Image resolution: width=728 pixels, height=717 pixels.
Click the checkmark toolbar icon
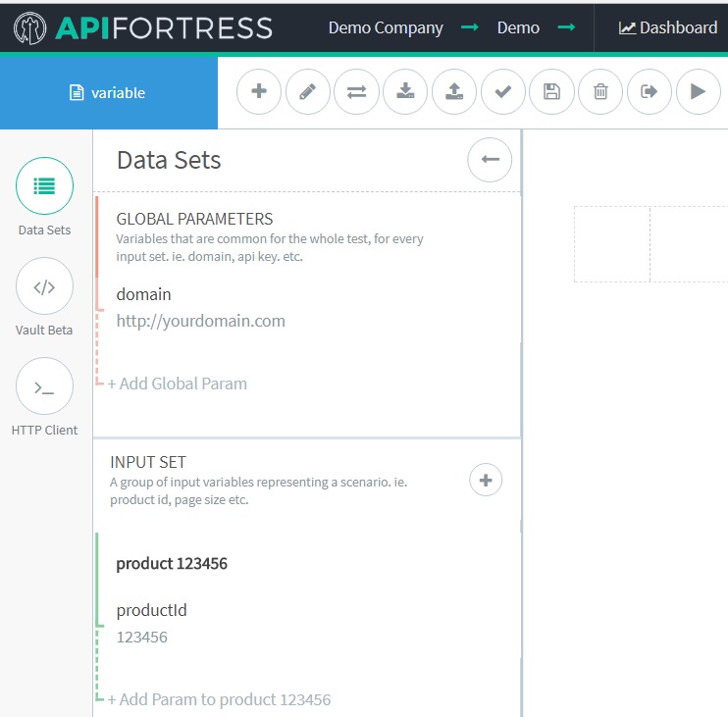click(503, 92)
